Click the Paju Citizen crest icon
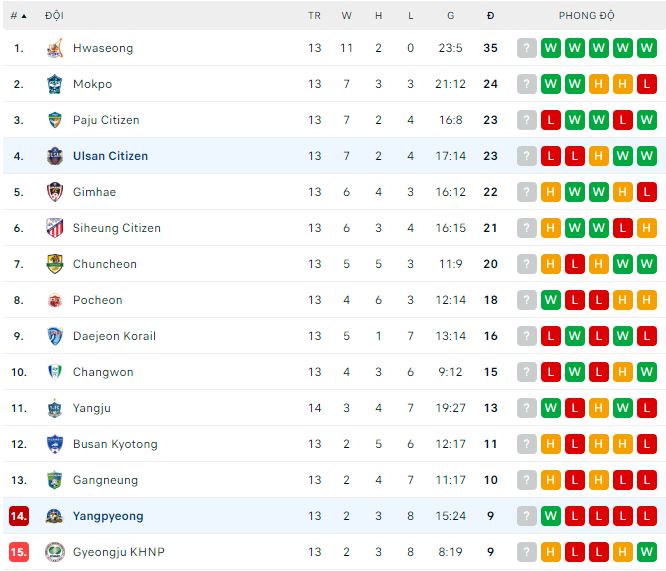This screenshot has height=571, width=666. coord(55,120)
